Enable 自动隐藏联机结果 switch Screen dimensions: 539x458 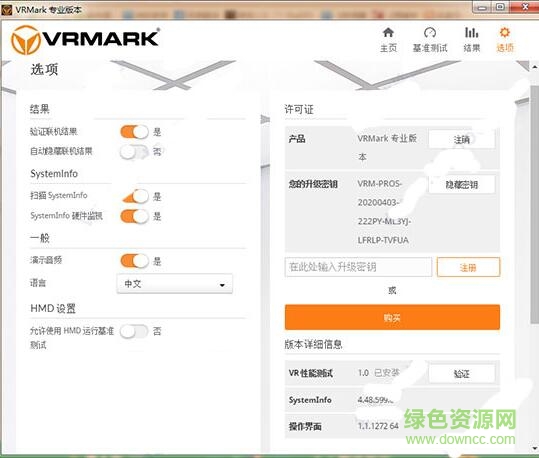(134, 152)
